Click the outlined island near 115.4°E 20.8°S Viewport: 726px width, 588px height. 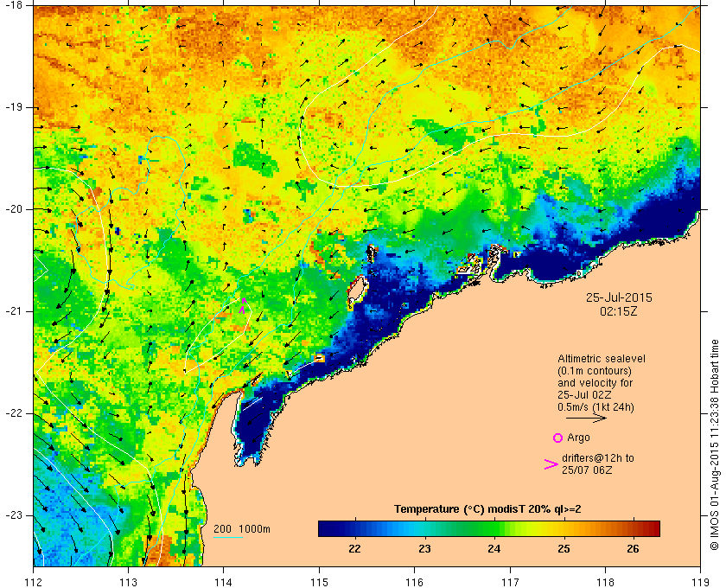356,291
